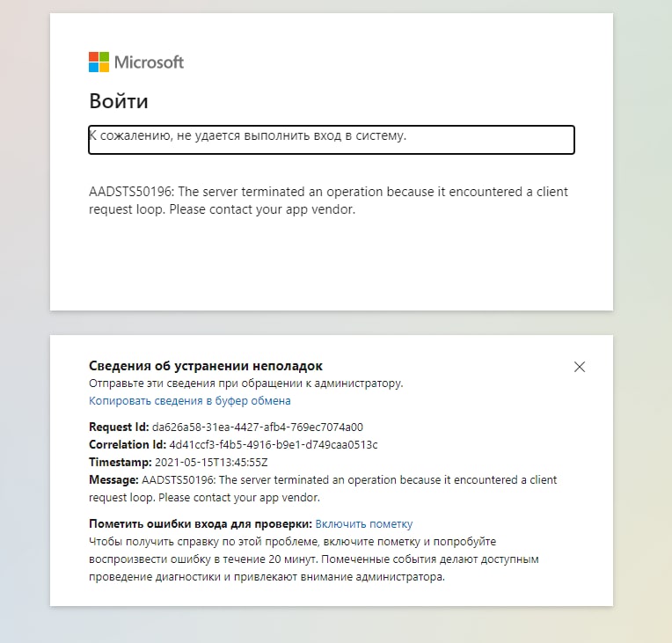
Task: Click the 'К сожалению, не удается выполнить вход' message box
Action: pos(332,140)
